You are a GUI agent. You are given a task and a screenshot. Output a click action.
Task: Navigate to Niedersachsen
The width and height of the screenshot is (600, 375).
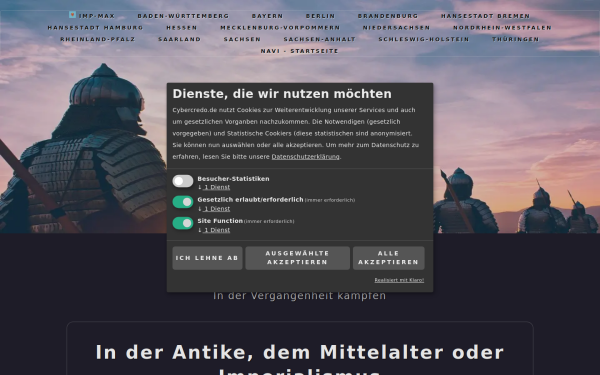point(396,28)
